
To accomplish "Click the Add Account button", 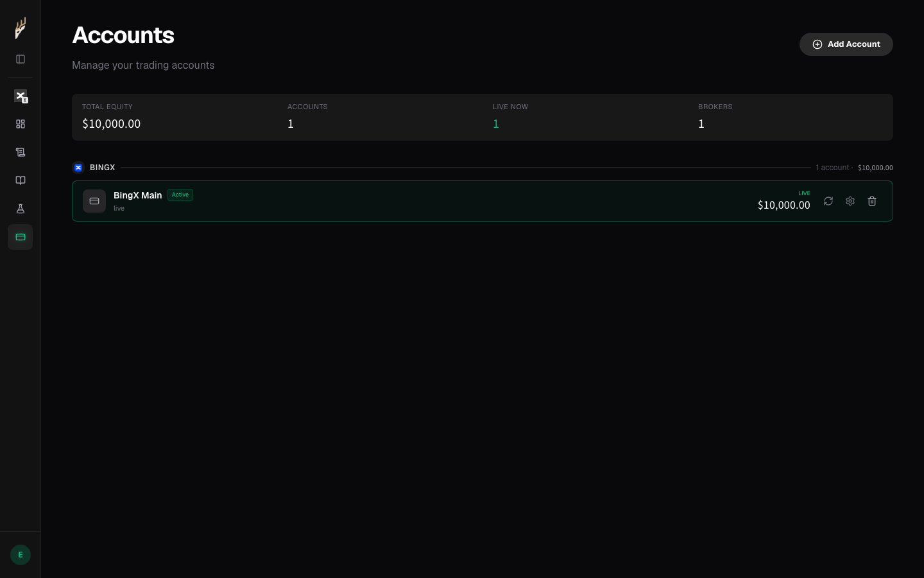I will [846, 44].
